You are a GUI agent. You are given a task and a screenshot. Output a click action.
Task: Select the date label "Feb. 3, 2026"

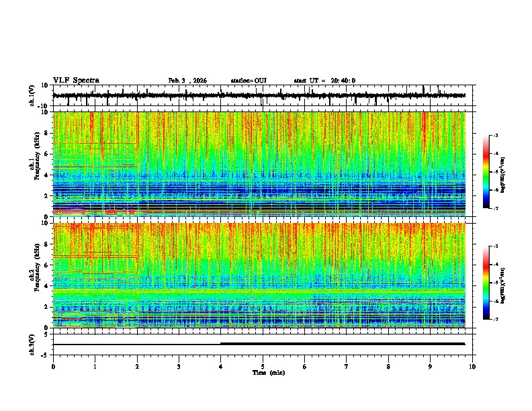tap(187, 81)
